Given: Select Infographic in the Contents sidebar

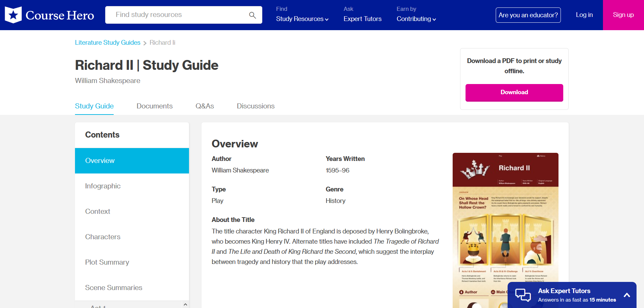Looking at the screenshot, I should tap(103, 186).
